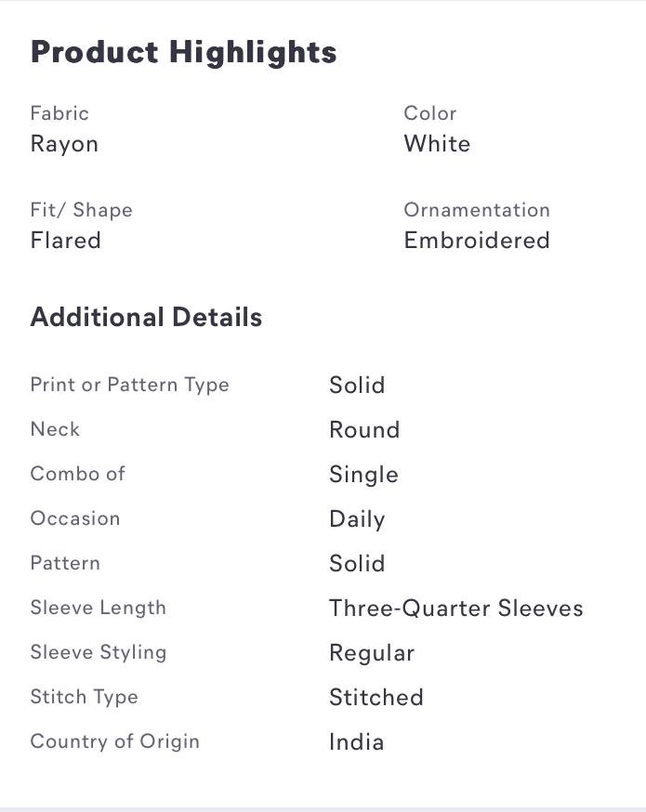The height and width of the screenshot is (812, 646).
Task: Click the Embroidered ornamentation value
Action: pyautogui.click(x=477, y=241)
